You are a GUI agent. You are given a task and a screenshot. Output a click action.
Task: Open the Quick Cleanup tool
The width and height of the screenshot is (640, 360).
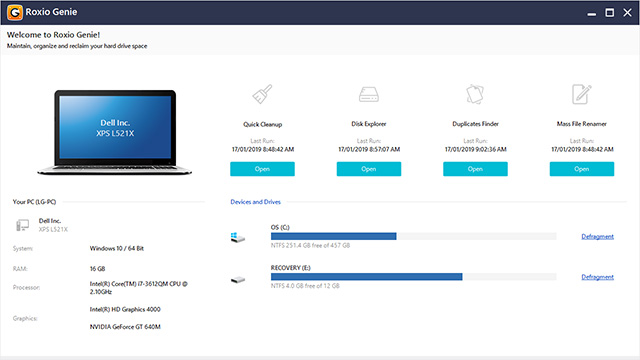[262, 169]
